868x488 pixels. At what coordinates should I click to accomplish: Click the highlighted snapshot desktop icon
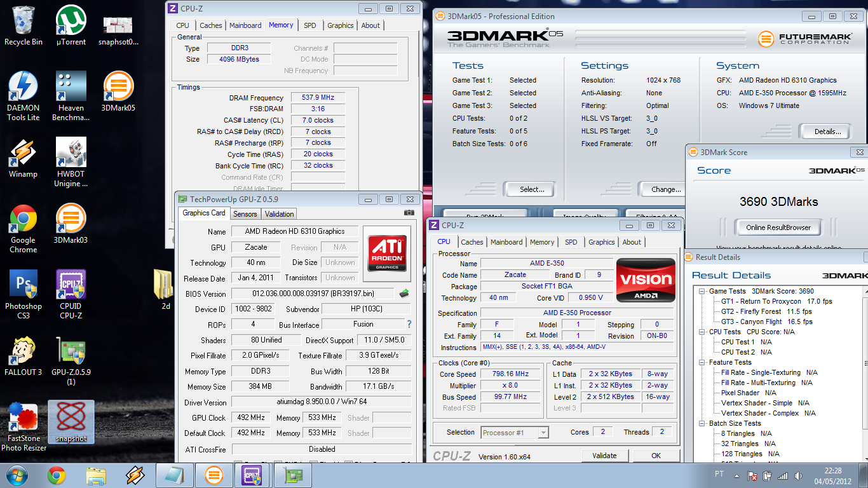pos(71,422)
